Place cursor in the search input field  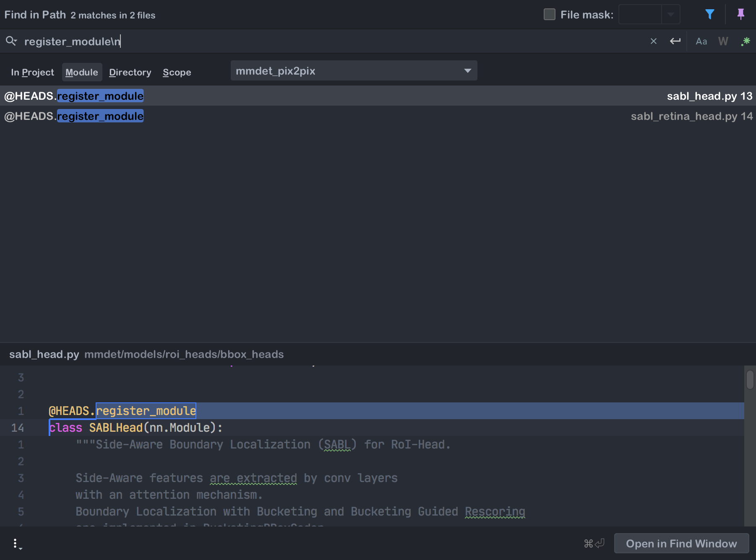click(294, 41)
